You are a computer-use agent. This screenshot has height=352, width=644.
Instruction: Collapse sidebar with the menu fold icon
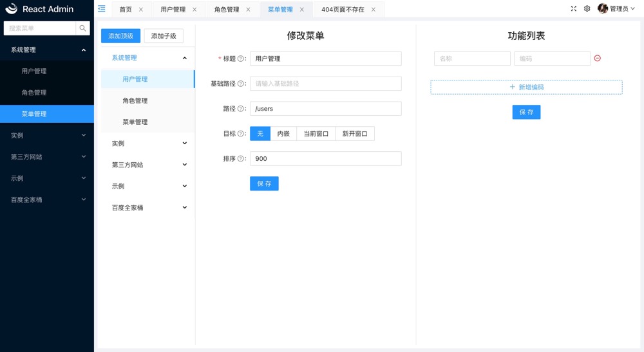(x=102, y=8)
